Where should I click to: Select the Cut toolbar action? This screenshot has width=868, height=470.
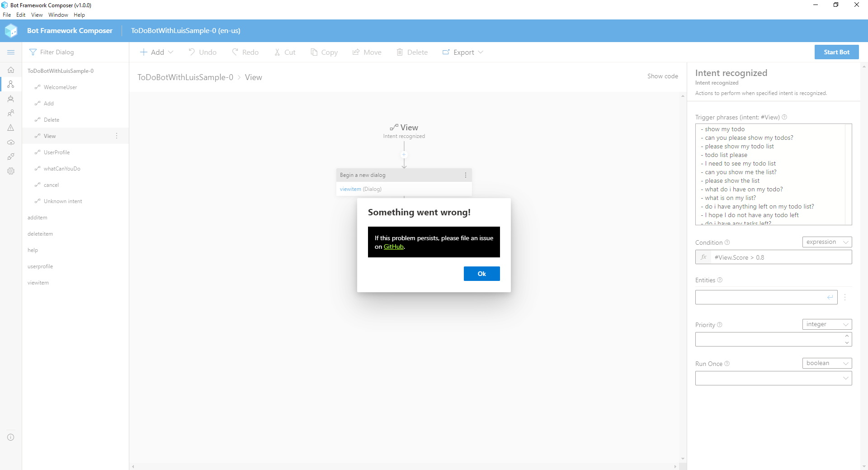pyautogui.click(x=285, y=52)
